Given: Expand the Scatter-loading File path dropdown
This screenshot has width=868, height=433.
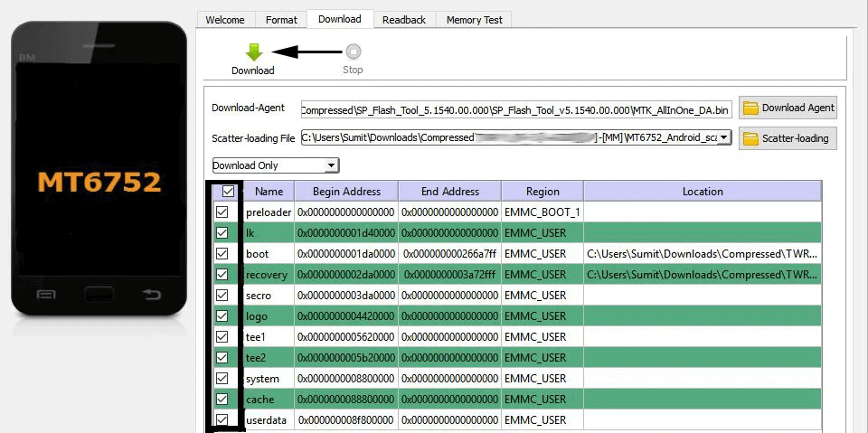Looking at the screenshot, I should tap(724, 137).
